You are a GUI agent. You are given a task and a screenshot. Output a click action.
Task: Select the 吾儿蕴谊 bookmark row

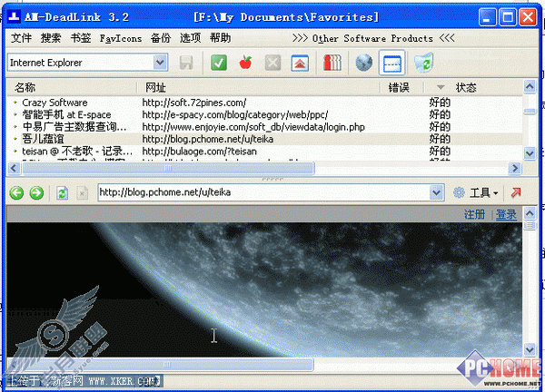(264, 139)
